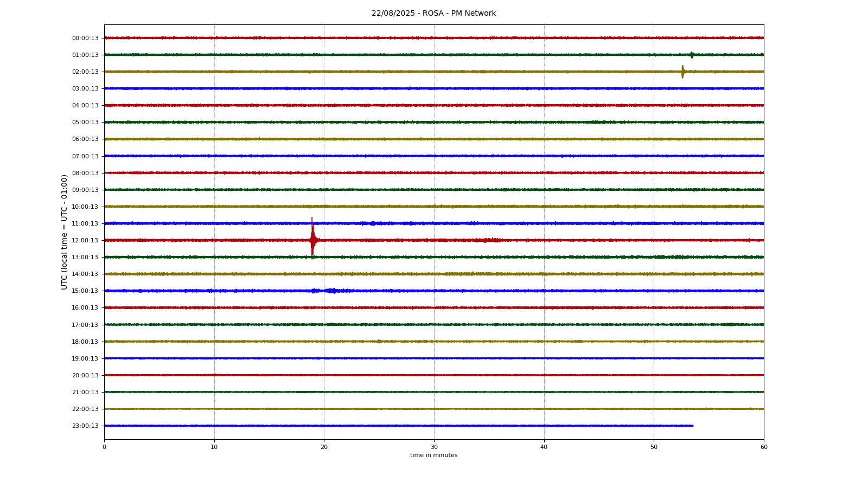Select the 15:00:13 row label
The height and width of the screenshot is (488, 868).
[85, 291]
